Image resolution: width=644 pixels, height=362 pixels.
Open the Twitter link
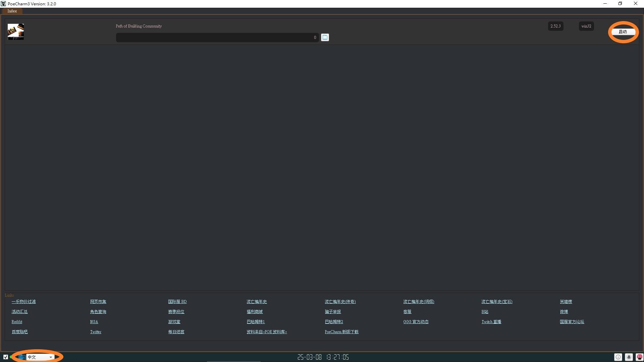(x=96, y=332)
